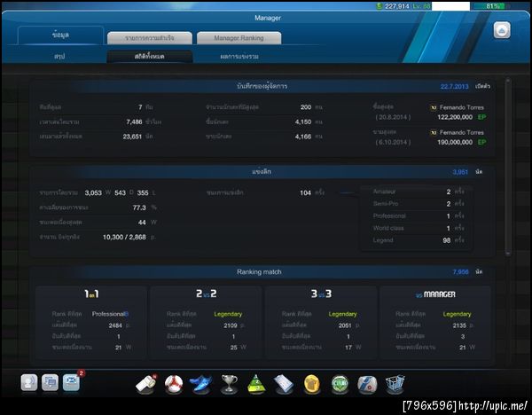
Task: Click the 2484 points value in 1on1
Action: (x=115, y=325)
